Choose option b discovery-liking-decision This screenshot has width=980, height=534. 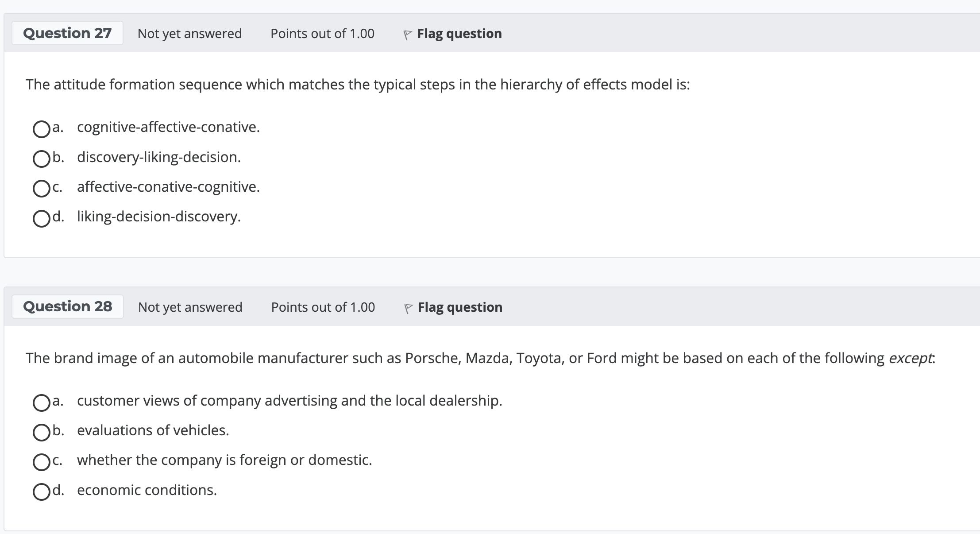pyautogui.click(x=41, y=159)
